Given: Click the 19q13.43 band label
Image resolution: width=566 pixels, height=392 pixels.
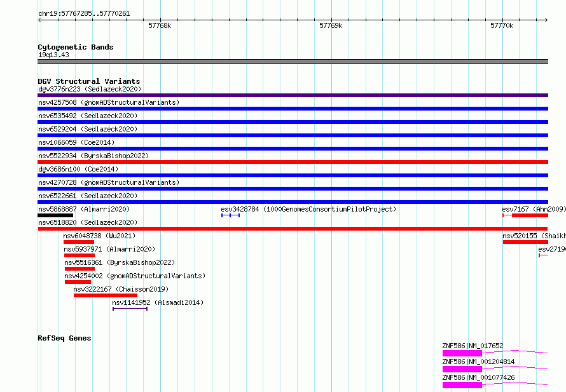Looking at the screenshot, I should pos(53,55).
